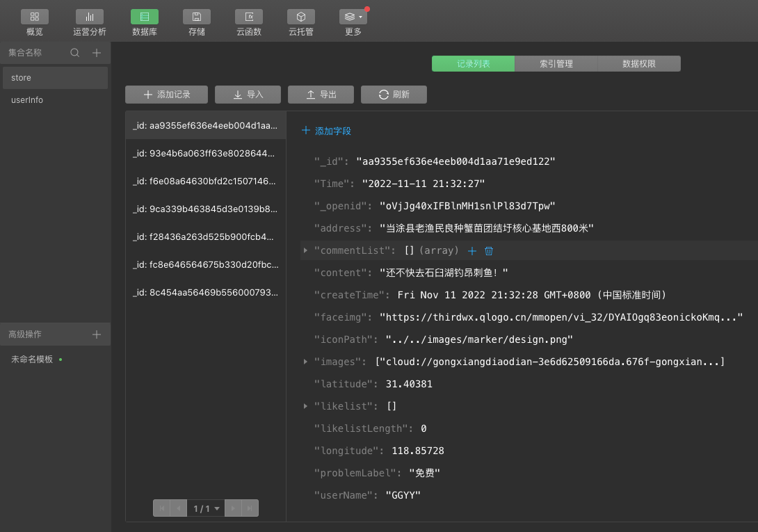This screenshot has height=532, width=758.
Task: Switch to the 记录列表 tab
Action: pos(474,64)
